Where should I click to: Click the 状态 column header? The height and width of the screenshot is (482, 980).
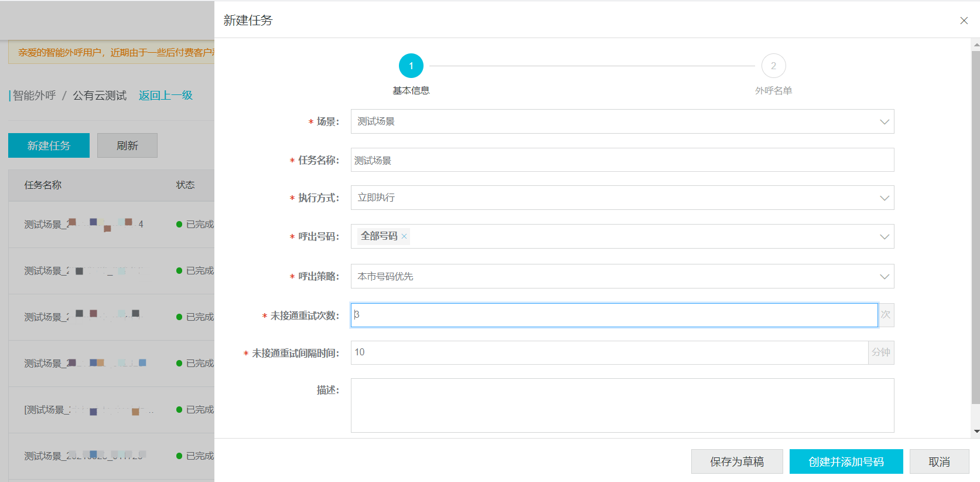(185, 185)
